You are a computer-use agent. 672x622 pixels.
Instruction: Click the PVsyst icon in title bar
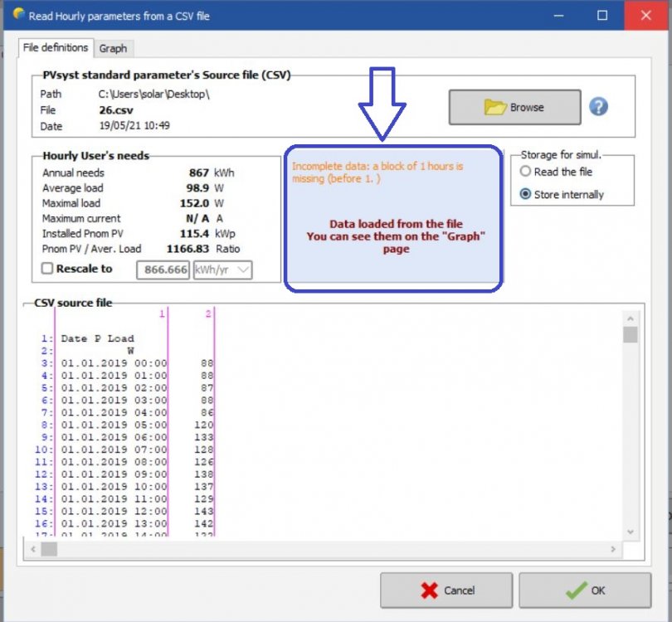coord(16,15)
